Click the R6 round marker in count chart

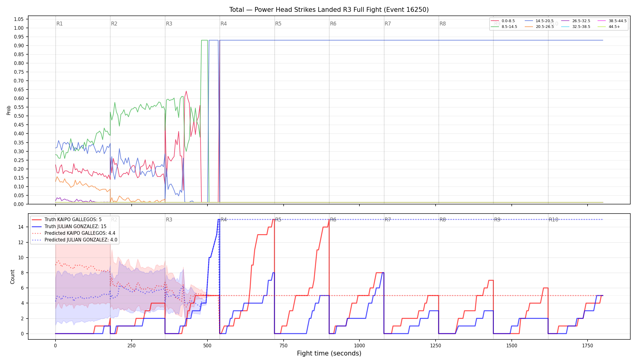(333, 220)
